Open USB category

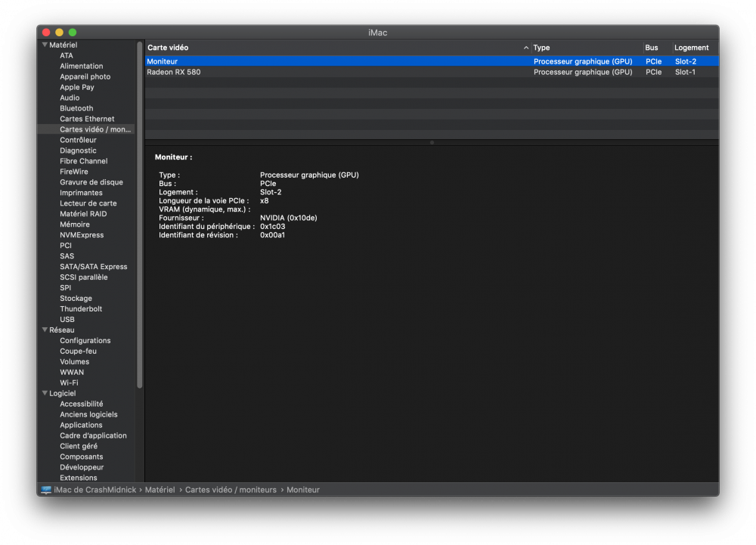(67, 320)
